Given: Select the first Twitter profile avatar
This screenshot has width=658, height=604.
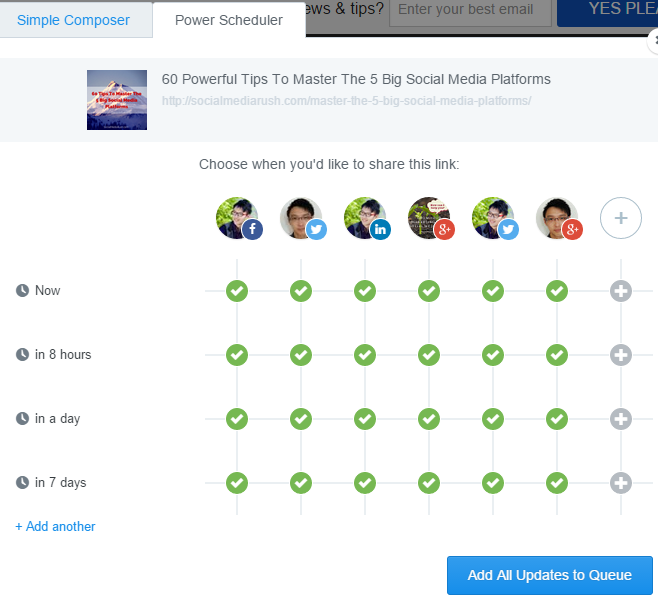Looking at the screenshot, I should (301, 217).
